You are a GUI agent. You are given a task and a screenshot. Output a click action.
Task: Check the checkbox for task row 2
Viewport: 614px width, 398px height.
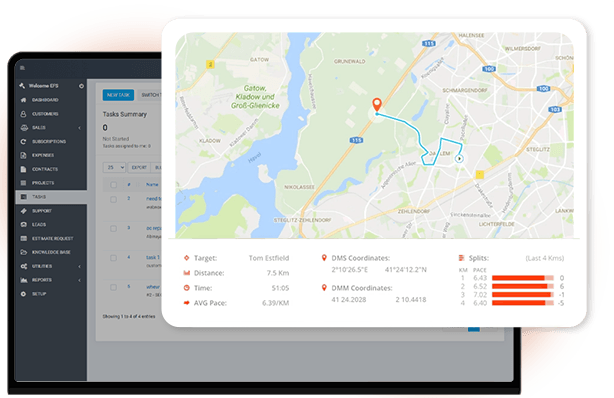(x=113, y=199)
